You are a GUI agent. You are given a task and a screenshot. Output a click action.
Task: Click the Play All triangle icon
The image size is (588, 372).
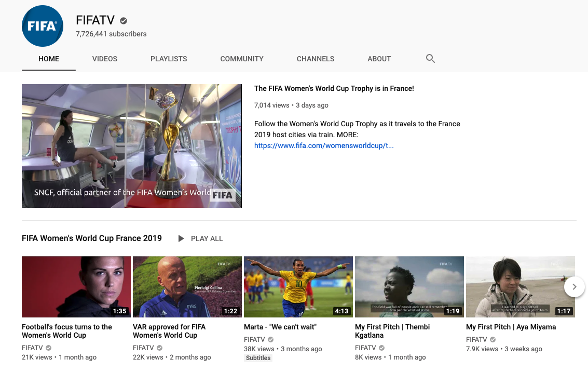(x=181, y=238)
